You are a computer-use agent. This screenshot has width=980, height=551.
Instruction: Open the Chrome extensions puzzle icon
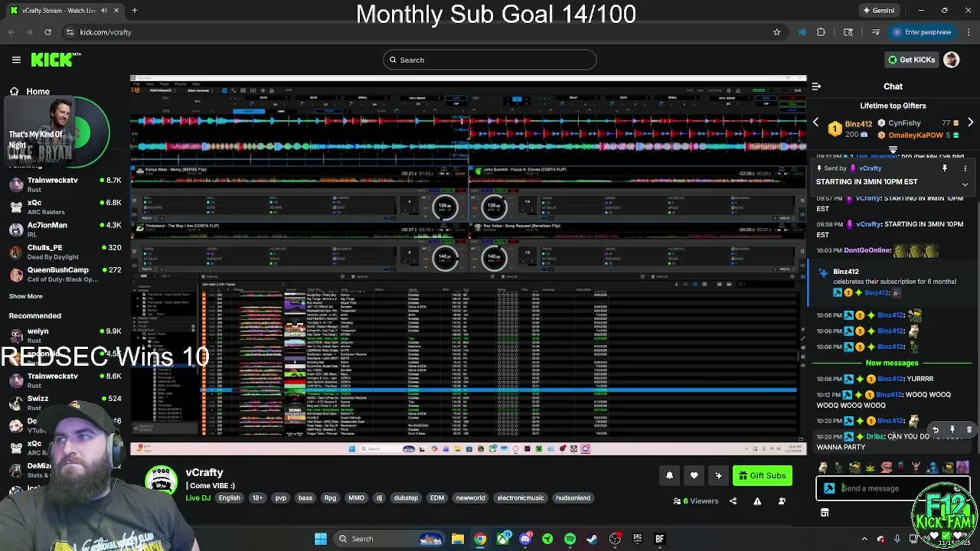pyautogui.click(x=821, y=32)
